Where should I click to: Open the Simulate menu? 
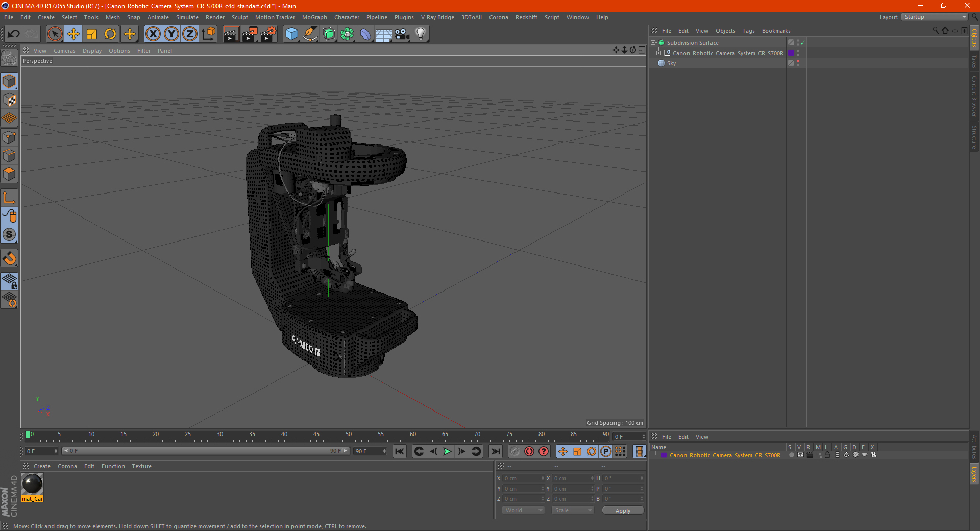187,17
